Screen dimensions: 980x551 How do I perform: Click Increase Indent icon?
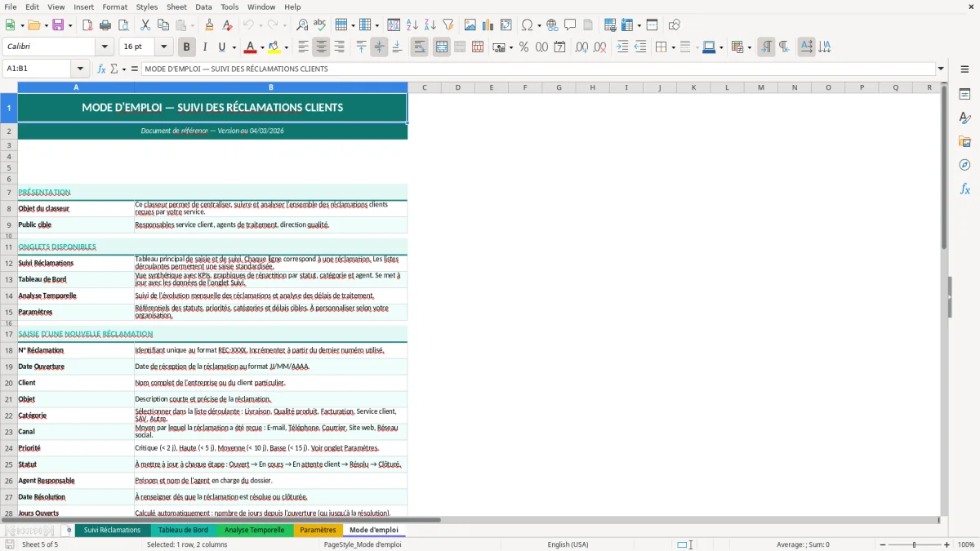coord(622,47)
